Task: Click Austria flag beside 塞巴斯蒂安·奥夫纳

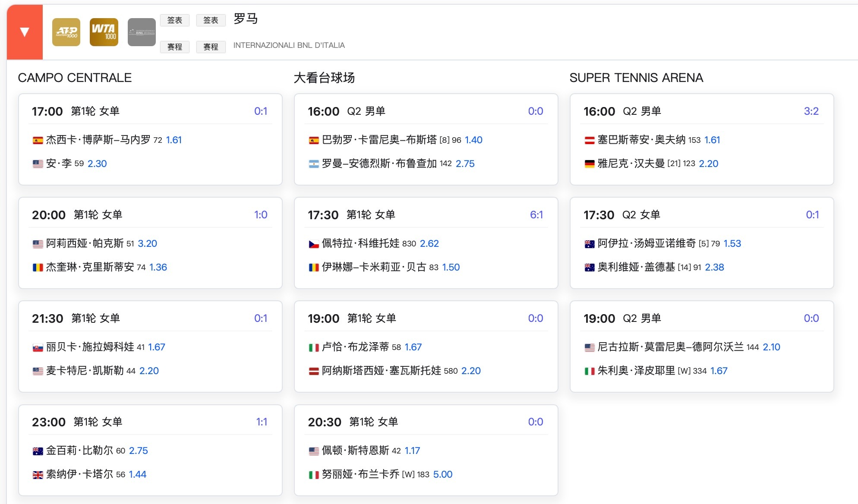Action: [590, 140]
